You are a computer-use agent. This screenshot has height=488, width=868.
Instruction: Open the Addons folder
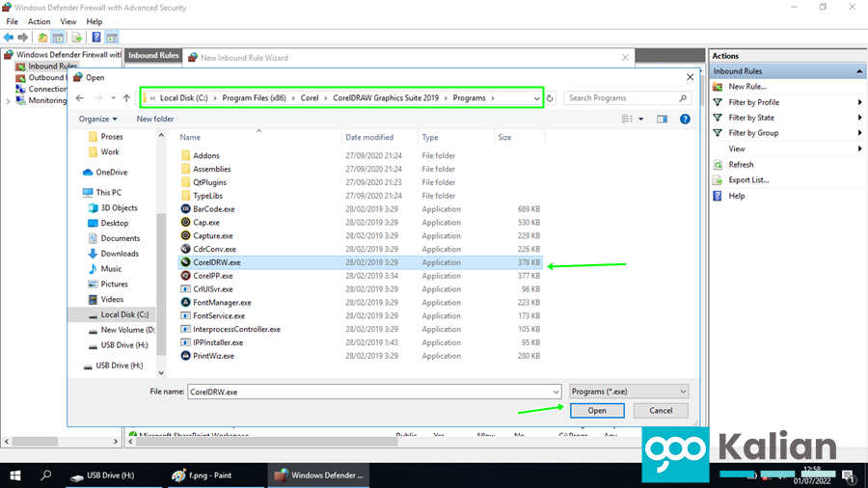(206, 156)
